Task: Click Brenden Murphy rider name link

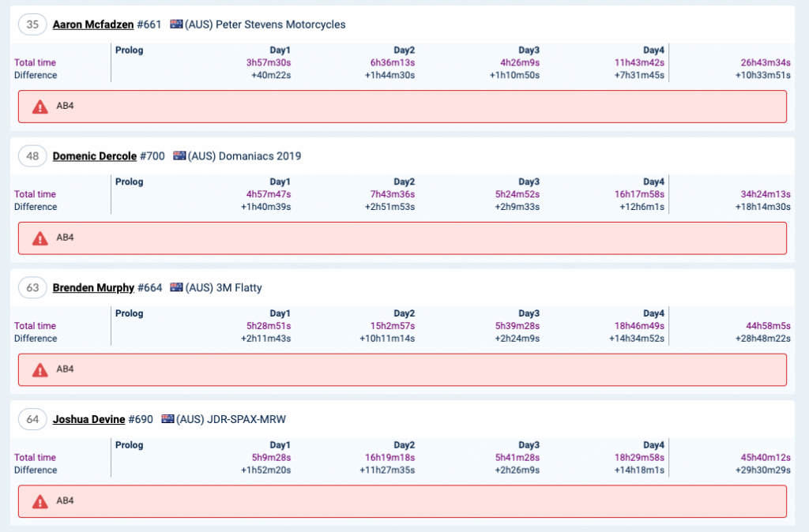Action: [x=93, y=288]
